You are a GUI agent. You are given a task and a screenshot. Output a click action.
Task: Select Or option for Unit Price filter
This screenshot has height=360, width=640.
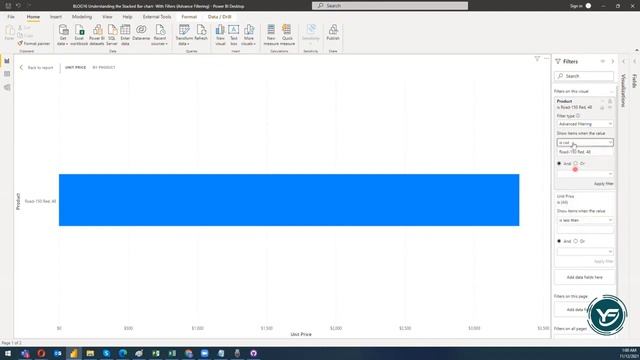576,241
